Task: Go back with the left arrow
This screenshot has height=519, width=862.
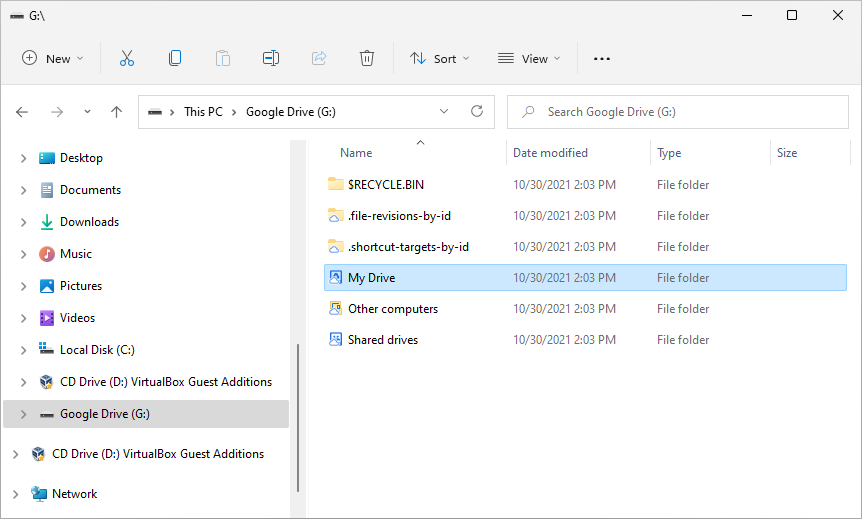Action: point(22,112)
